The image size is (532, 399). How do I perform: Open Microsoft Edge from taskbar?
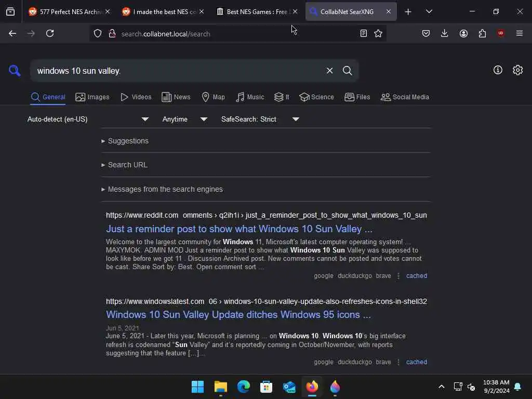click(x=243, y=387)
